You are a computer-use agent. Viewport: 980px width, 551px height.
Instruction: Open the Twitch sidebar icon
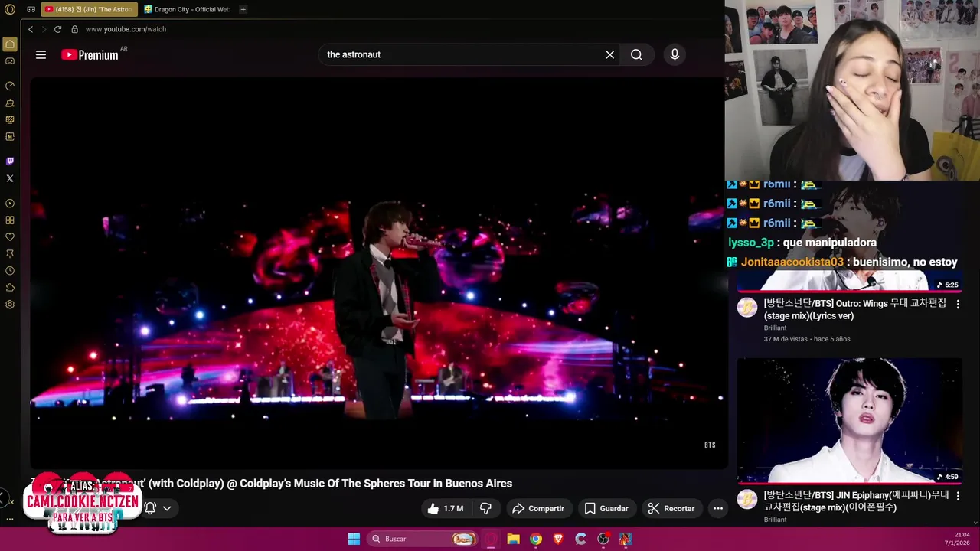[x=10, y=161]
